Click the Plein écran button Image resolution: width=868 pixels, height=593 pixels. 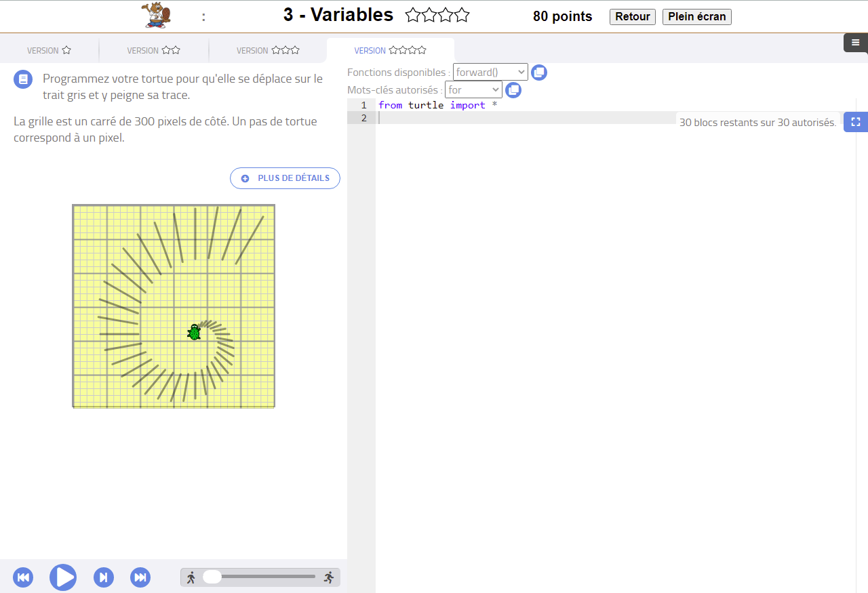point(696,16)
